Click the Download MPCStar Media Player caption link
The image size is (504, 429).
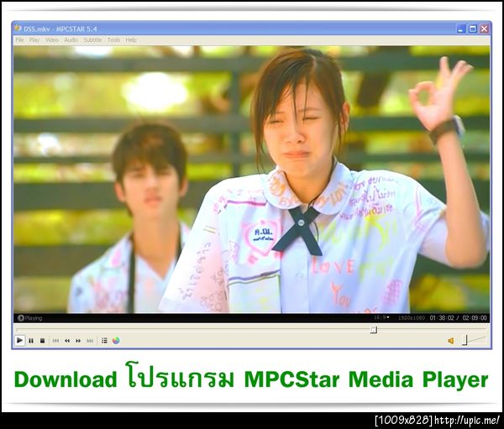251,377
